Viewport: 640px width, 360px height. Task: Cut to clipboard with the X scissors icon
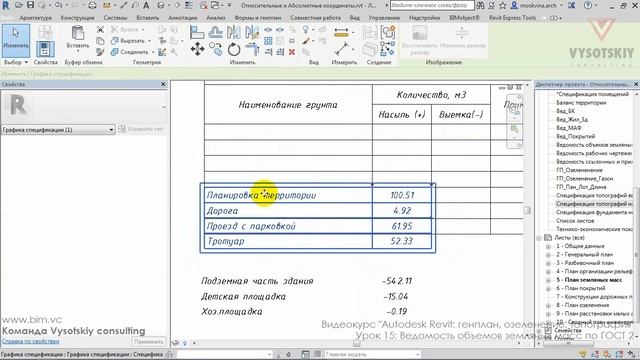100,29
